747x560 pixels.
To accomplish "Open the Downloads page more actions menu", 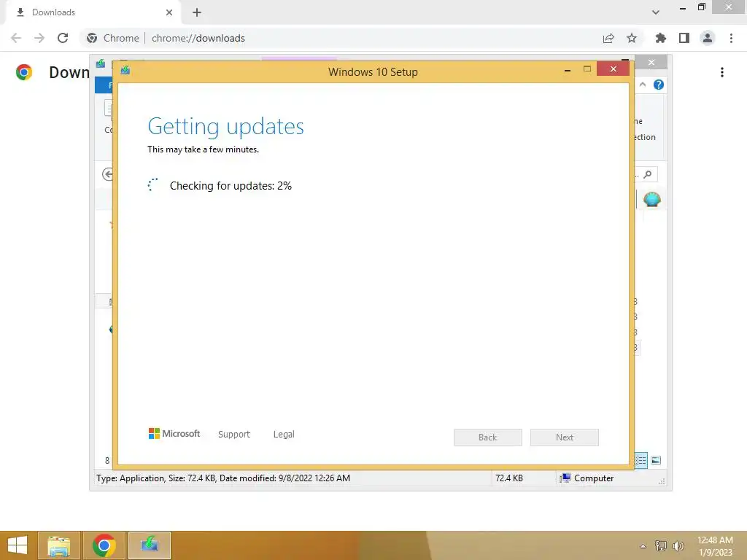I will pos(722,72).
